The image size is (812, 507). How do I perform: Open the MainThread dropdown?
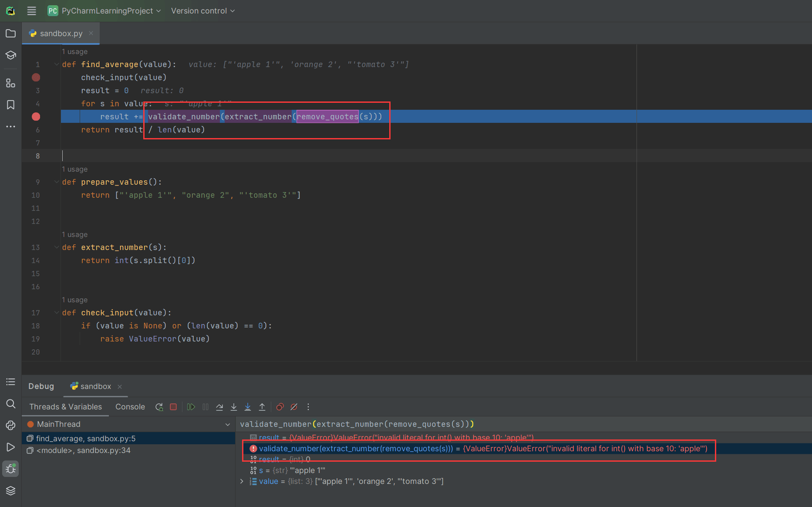(227, 424)
